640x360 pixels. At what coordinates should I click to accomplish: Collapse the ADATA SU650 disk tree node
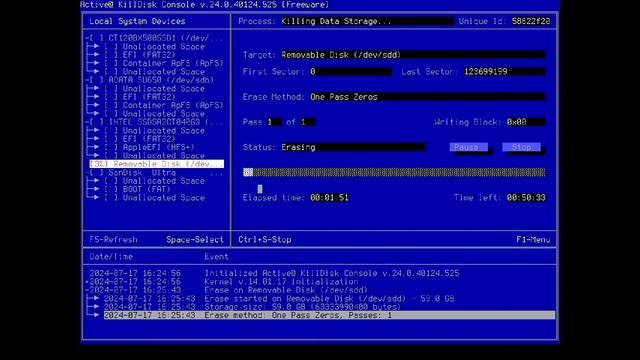(87, 80)
